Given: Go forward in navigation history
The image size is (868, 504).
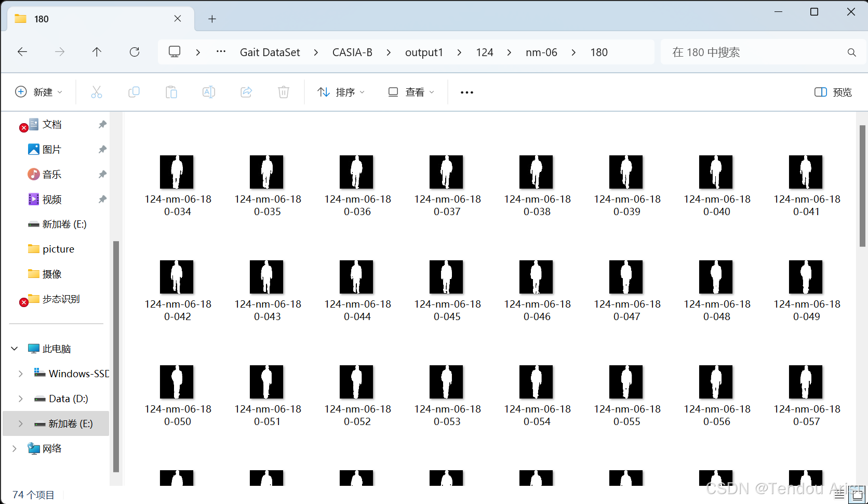Looking at the screenshot, I should [x=60, y=52].
